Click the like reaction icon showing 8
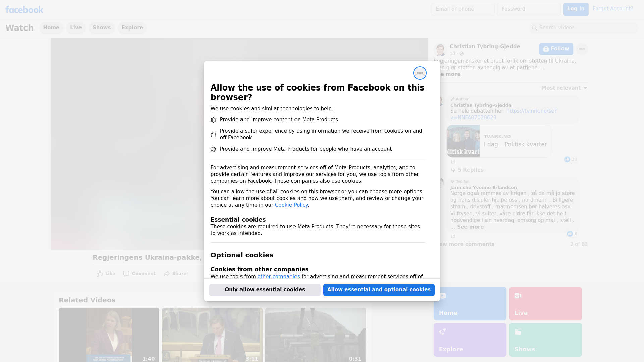 570,234
